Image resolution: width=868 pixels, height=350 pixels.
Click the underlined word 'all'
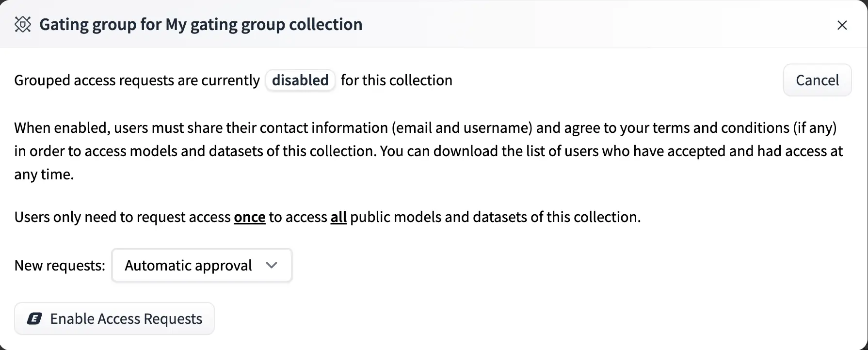click(x=339, y=217)
